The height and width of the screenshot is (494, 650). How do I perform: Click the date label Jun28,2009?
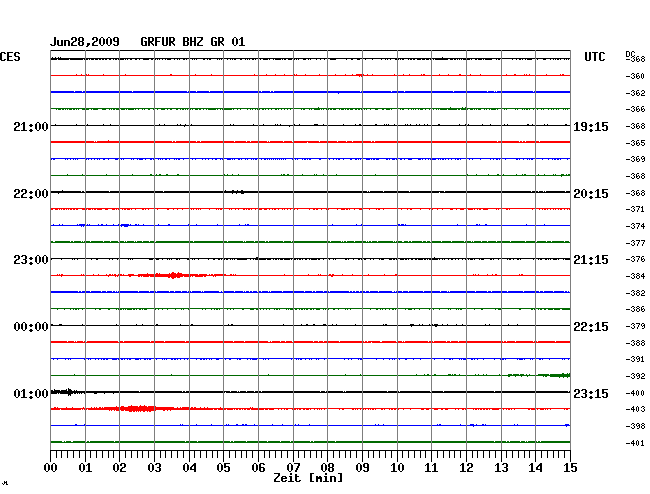[85, 42]
